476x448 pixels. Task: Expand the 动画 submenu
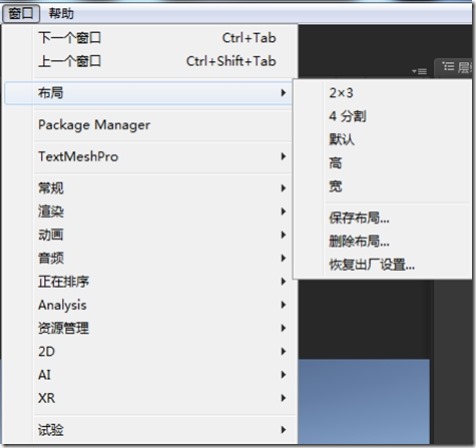pyautogui.click(x=149, y=235)
